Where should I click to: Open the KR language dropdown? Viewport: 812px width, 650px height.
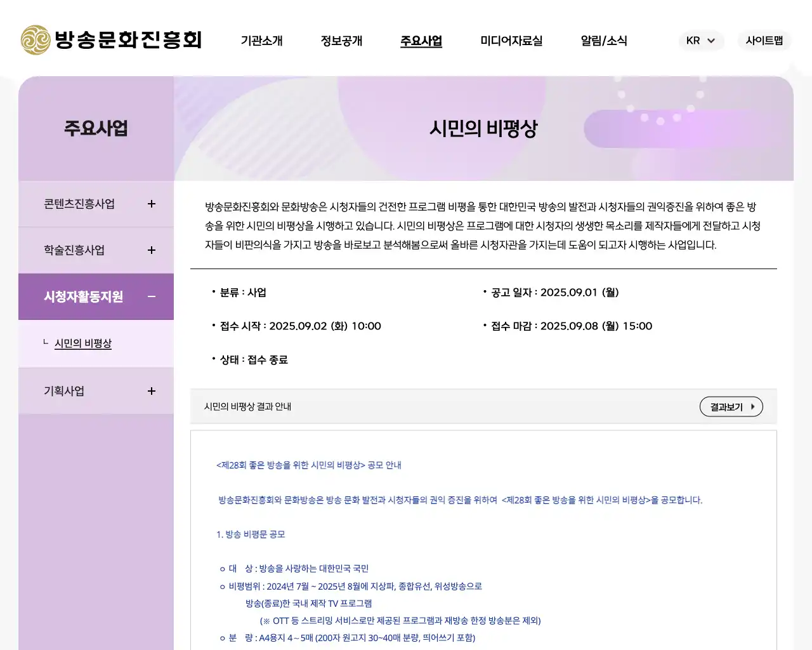[x=701, y=41]
